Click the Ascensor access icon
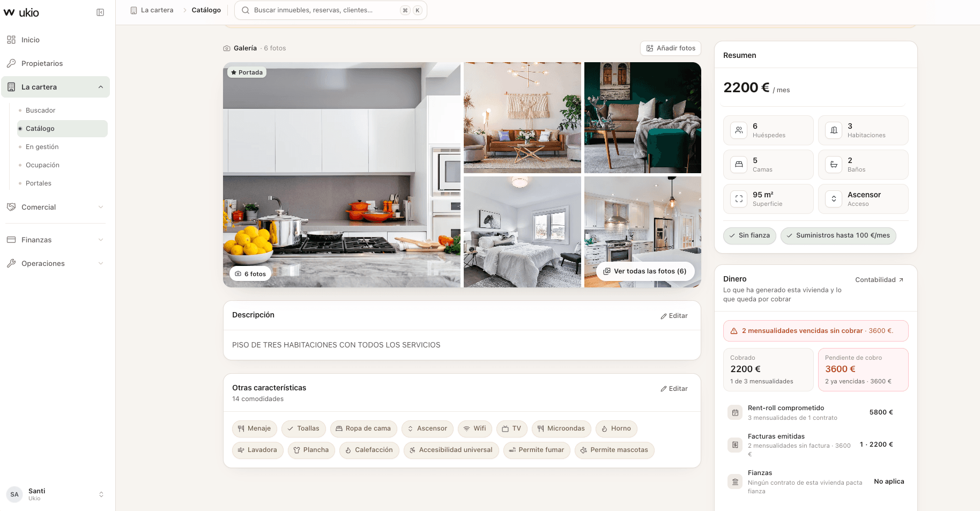Viewport: 980px width, 511px height. click(834, 199)
